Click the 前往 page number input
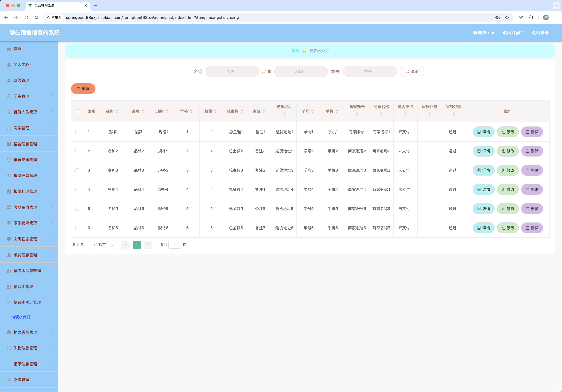562x392 pixels. tap(175, 245)
